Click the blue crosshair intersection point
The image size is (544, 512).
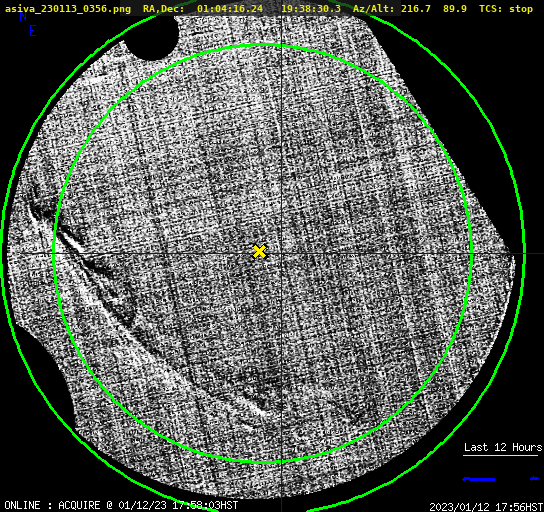[281, 254]
